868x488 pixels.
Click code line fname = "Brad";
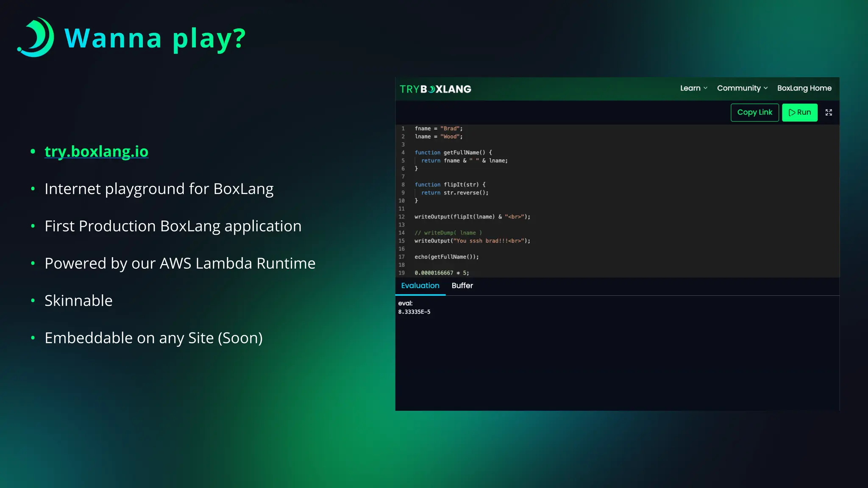tap(439, 128)
